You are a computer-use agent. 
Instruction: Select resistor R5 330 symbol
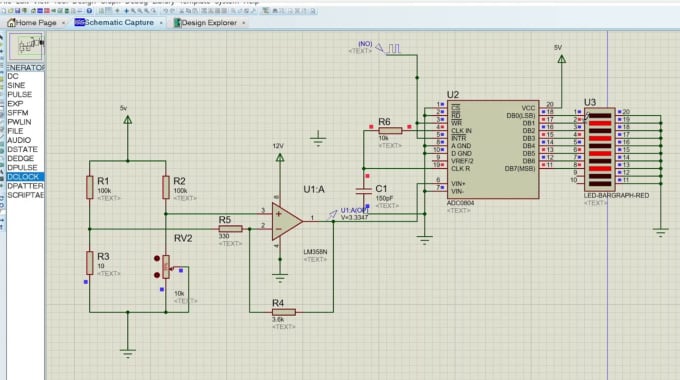coord(230,229)
